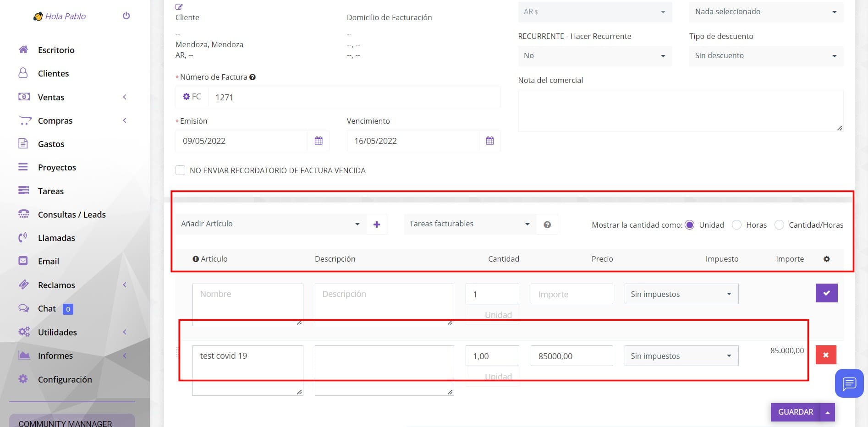
Task: Click the Email envelope icon
Action: coord(23,261)
